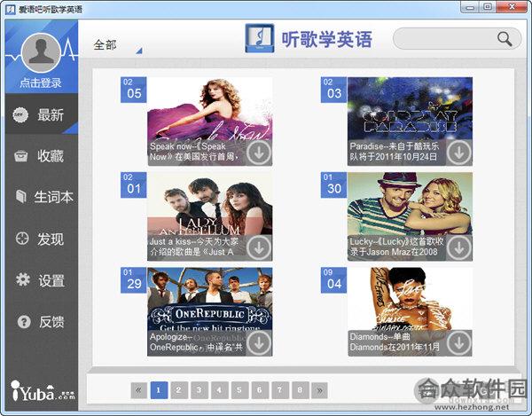Expand the 全部 category dropdown
This screenshot has height=416, width=532.
[117, 45]
